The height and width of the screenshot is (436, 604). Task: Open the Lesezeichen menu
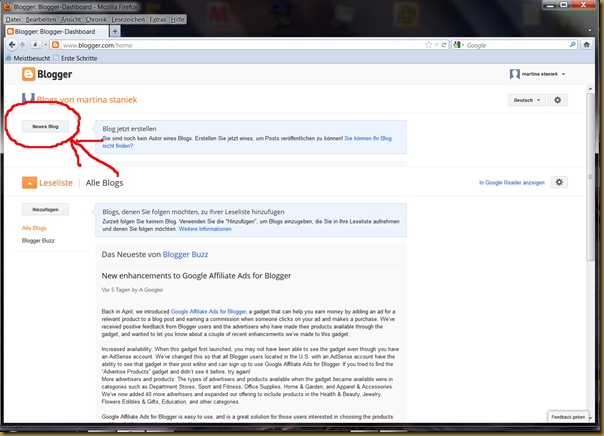click(x=128, y=19)
